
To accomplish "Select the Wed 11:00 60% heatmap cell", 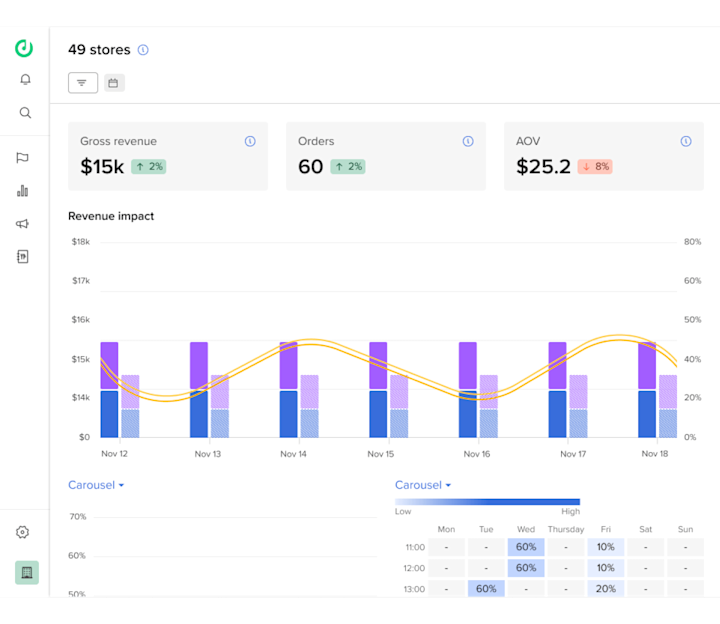I will coord(526,547).
